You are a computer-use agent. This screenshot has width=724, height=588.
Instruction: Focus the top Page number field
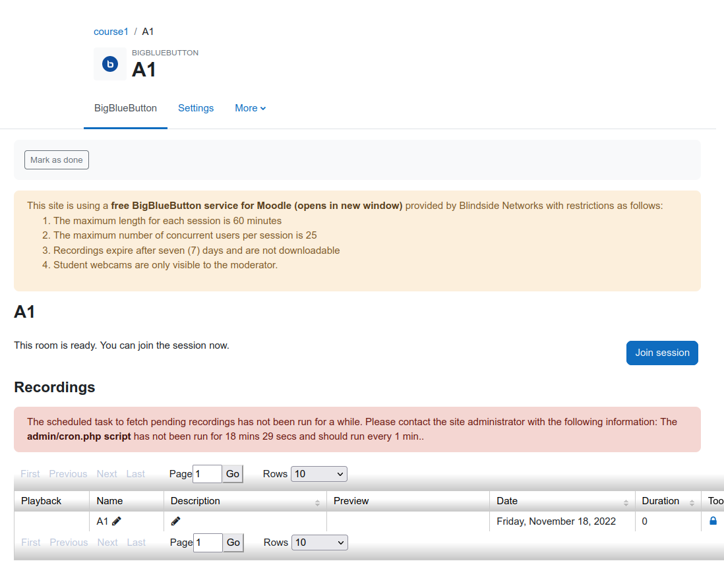click(207, 474)
